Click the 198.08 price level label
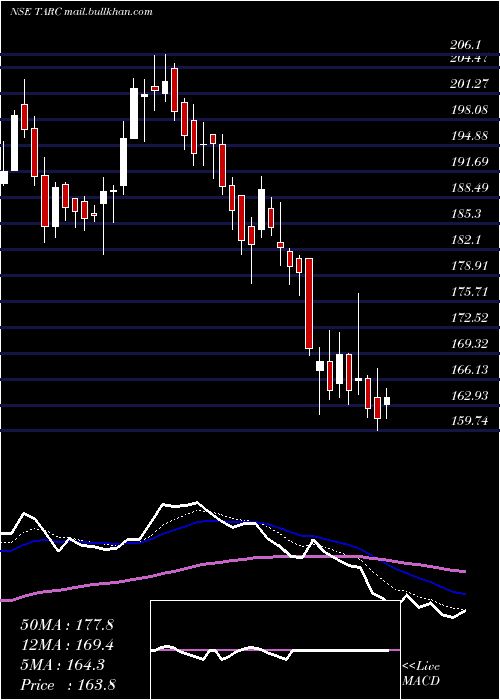Screen dimensions: 500x700 click(x=469, y=109)
